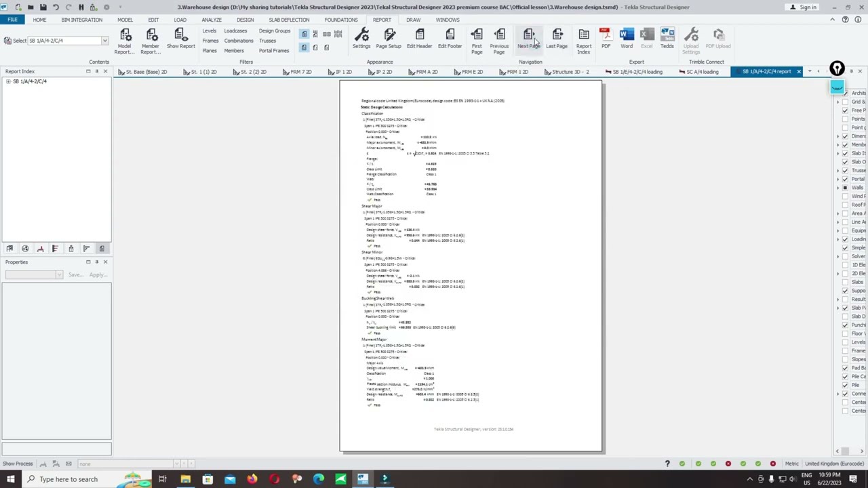Image resolution: width=868 pixels, height=488 pixels.
Task: Open the Select member dropdown
Action: click(x=104, y=41)
